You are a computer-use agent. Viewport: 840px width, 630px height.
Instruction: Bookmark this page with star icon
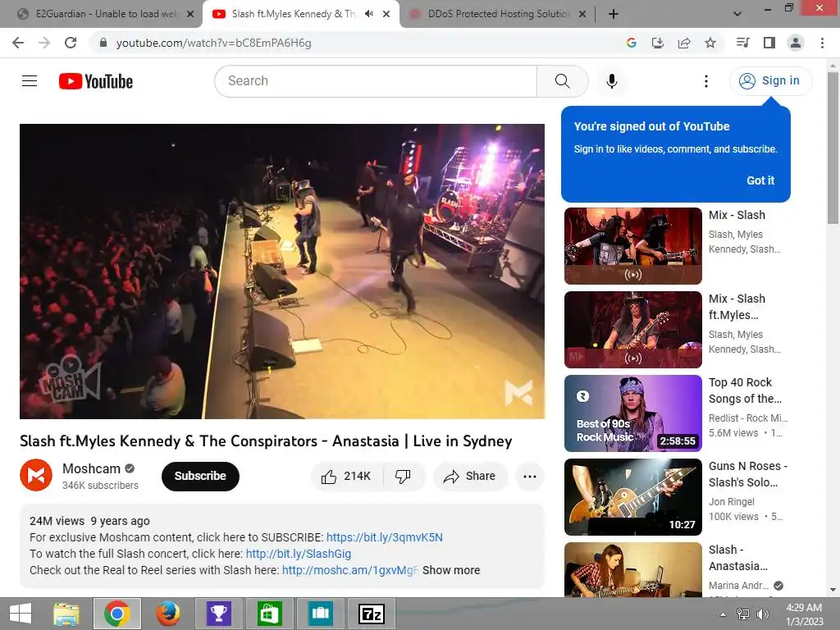pos(710,43)
